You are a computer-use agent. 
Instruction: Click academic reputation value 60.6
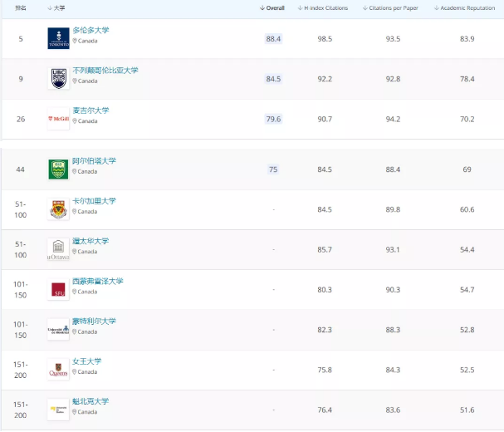pos(467,209)
